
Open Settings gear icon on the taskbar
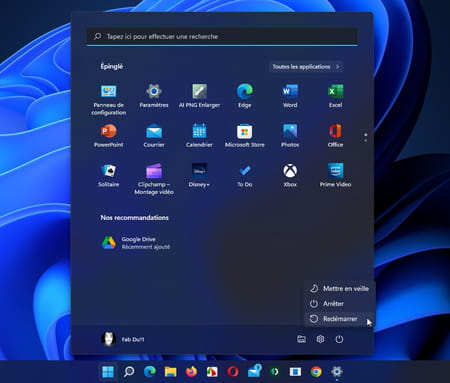337,372
